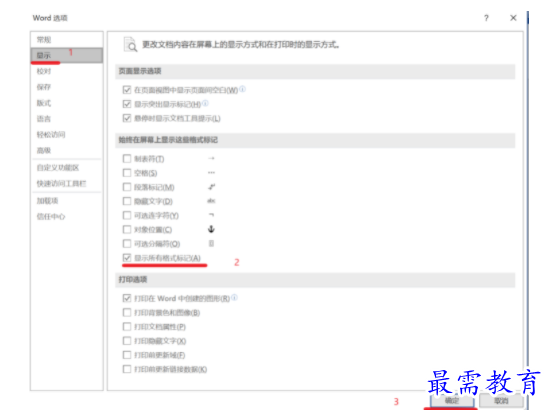Image resolution: width=549 pixels, height=414 pixels.
Task: Enable the 可选分隔符(O) optional breaks checkbox
Action: click(x=127, y=244)
